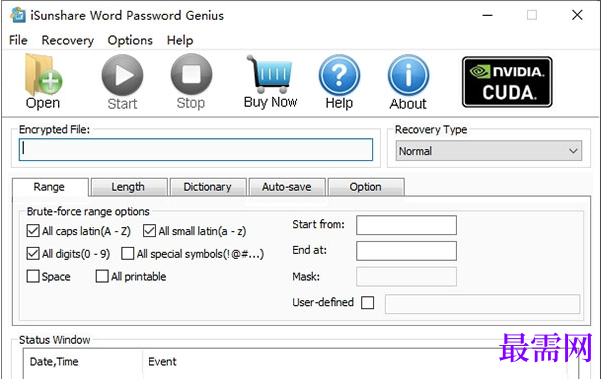The image size is (611, 379).
Task: Focus the Start from text box
Action: coord(406,225)
